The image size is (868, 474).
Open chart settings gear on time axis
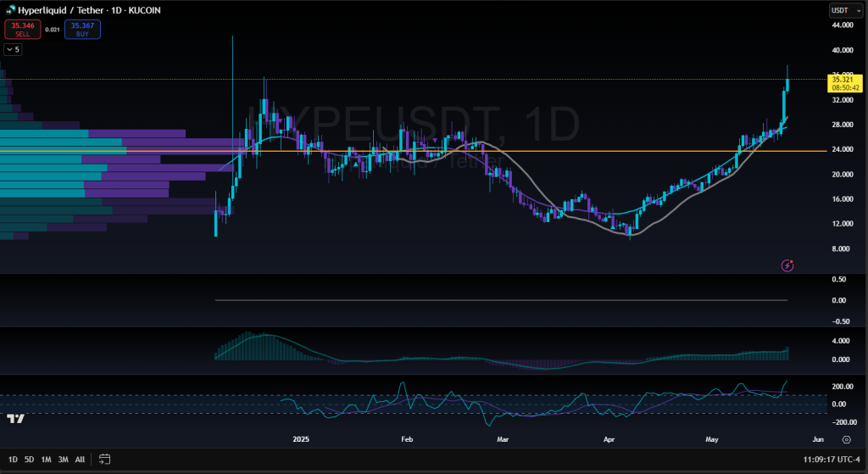coord(847,440)
